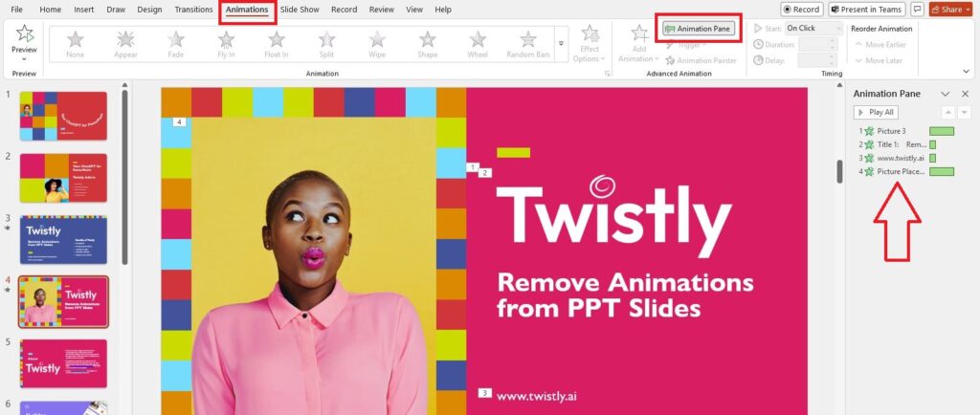Screen dimensions: 980x415
Task: Open the comments icon near Share
Action: [x=917, y=10]
